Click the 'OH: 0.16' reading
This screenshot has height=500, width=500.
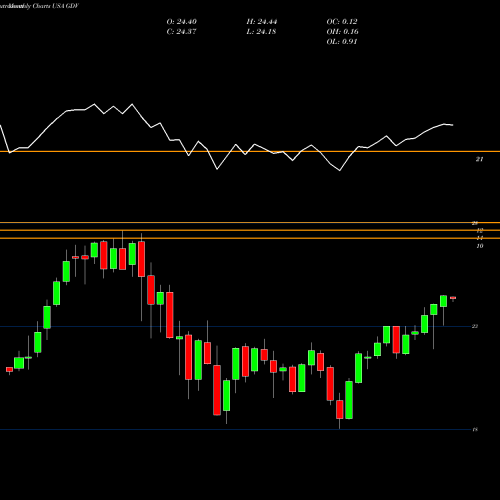[x=342, y=32]
